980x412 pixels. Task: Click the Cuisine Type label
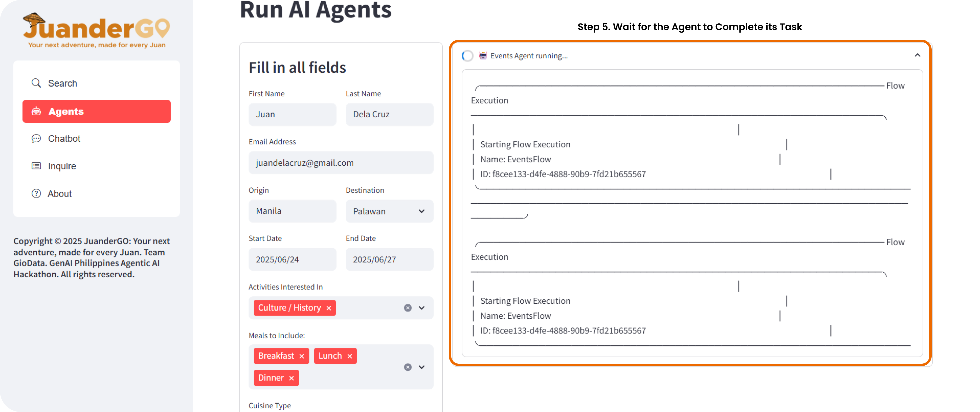(x=269, y=406)
